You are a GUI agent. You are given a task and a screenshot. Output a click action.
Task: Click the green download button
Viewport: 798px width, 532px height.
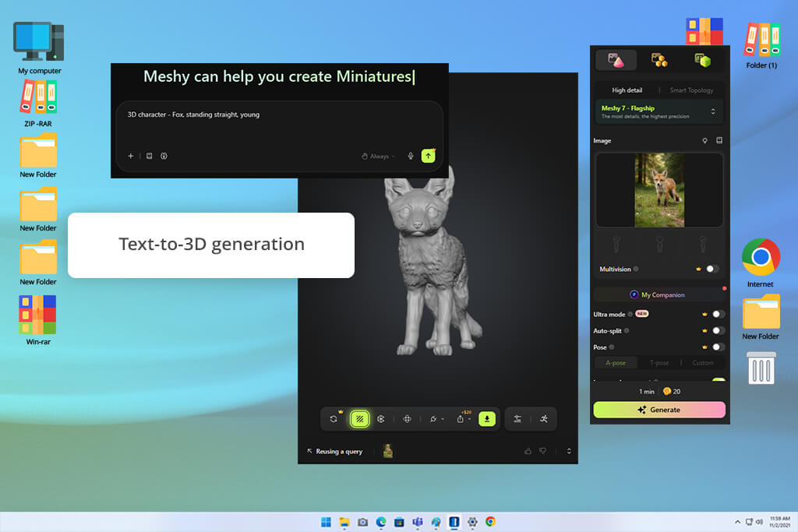[x=487, y=419]
